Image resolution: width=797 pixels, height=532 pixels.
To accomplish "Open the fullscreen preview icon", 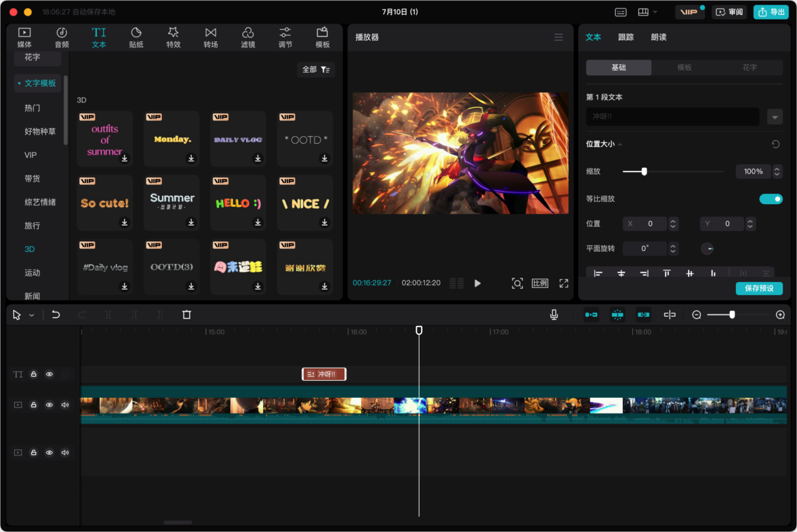I will tap(564, 283).
